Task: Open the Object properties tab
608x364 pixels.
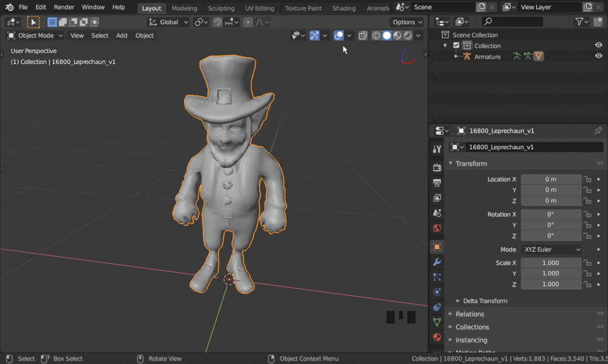Action: pyautogui.click(x=437, y=247)
